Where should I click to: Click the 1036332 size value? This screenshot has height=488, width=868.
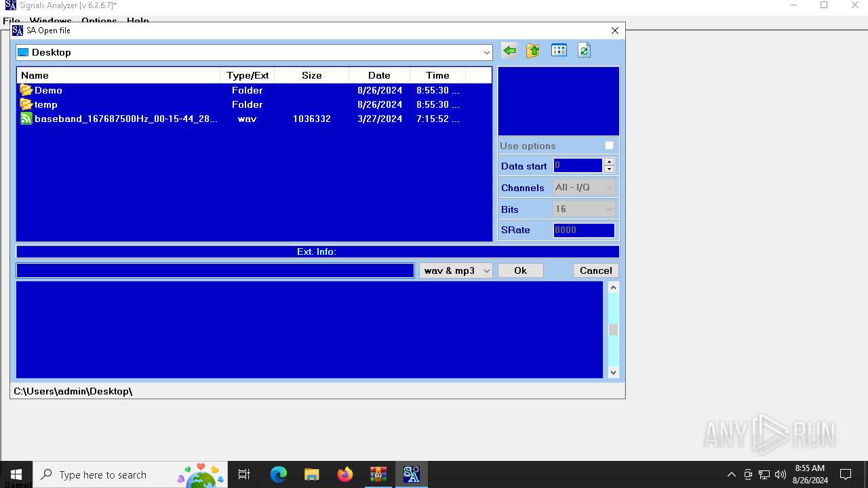[x=312, y=119]
